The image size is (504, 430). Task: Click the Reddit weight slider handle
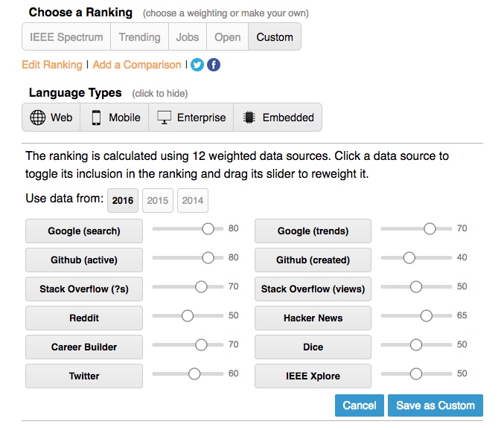tap(188, 315)
